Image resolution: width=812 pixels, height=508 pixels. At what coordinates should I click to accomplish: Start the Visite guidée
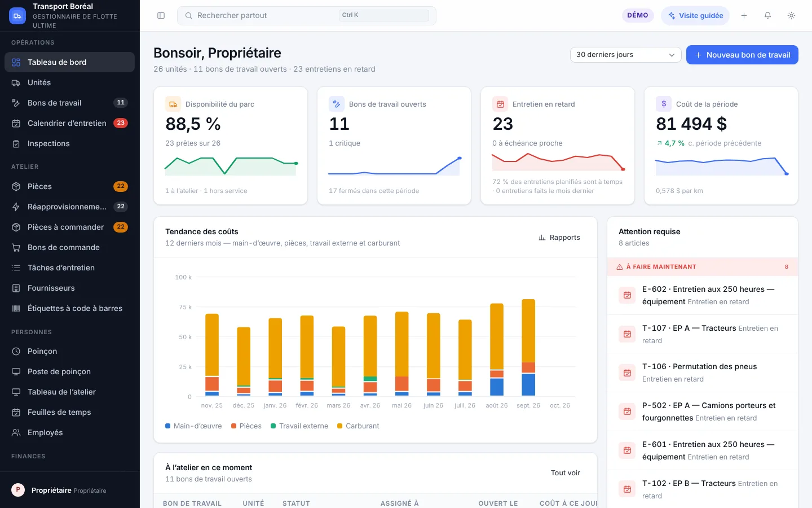coord(695,16)
